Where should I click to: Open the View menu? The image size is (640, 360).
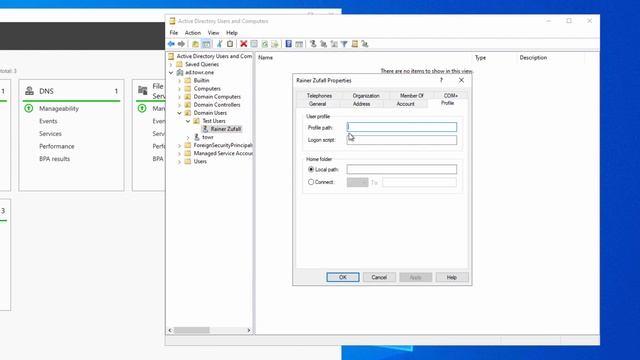point(213,33)
